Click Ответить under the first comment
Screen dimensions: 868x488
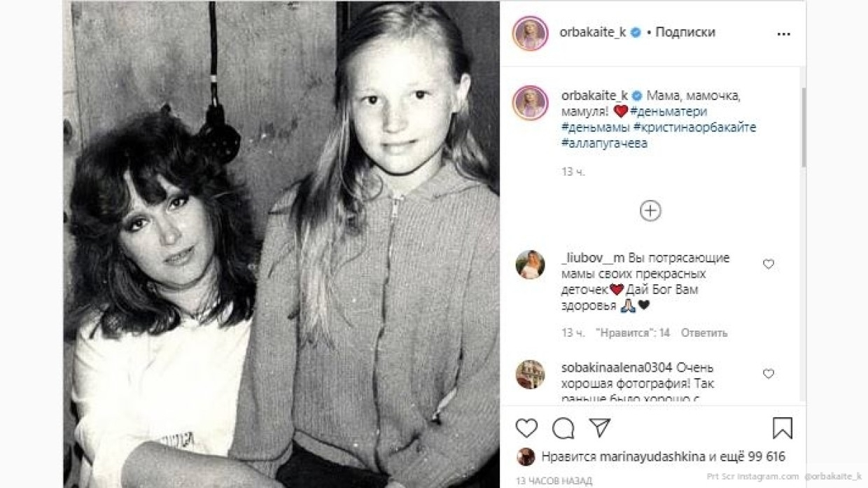pos(704,333)
